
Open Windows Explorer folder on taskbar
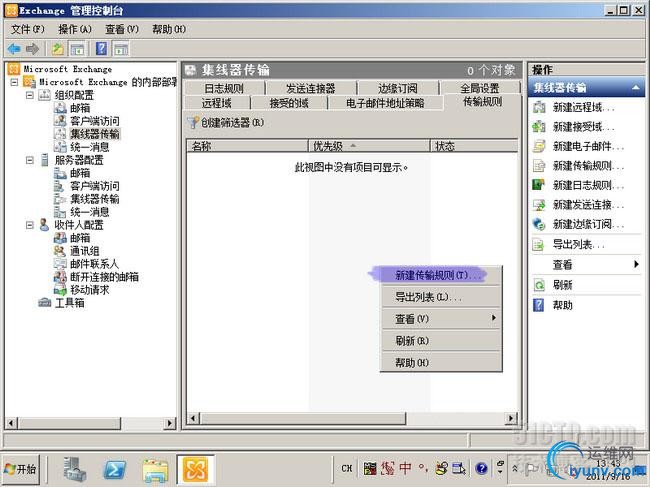[x=155, y=470]
